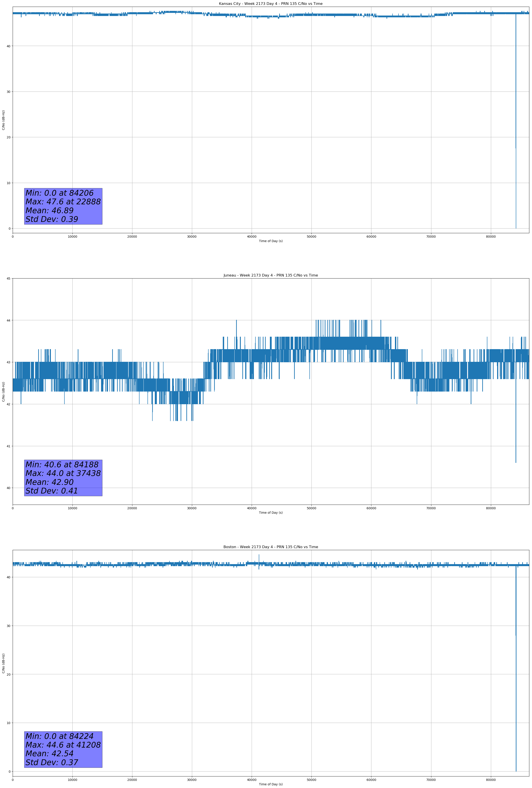Click 'C/No (dB-Hz)' y-axis label of Juneau plot
This screenshot has width=532, height=788.
pyautogui.click(x=4, y=392)
